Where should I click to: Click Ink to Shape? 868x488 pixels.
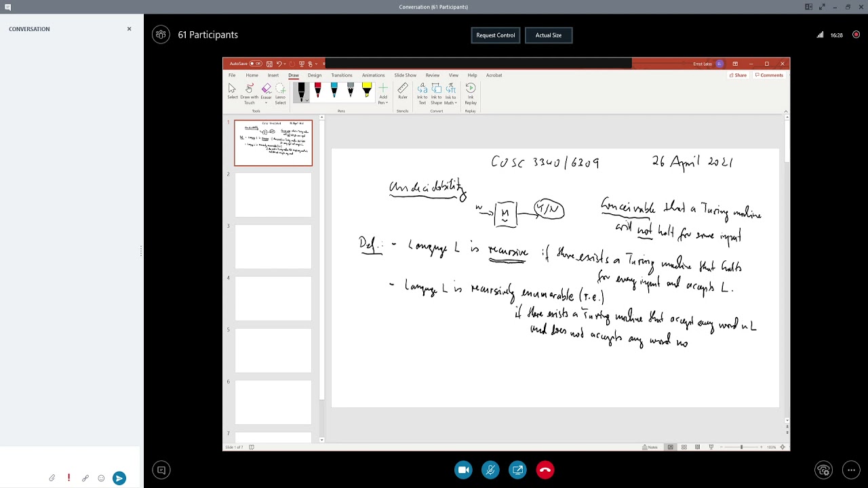[x=436, y=94]
